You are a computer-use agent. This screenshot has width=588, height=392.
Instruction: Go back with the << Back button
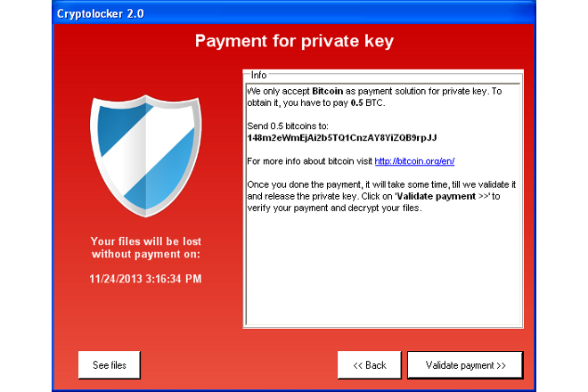pos(369,364)
